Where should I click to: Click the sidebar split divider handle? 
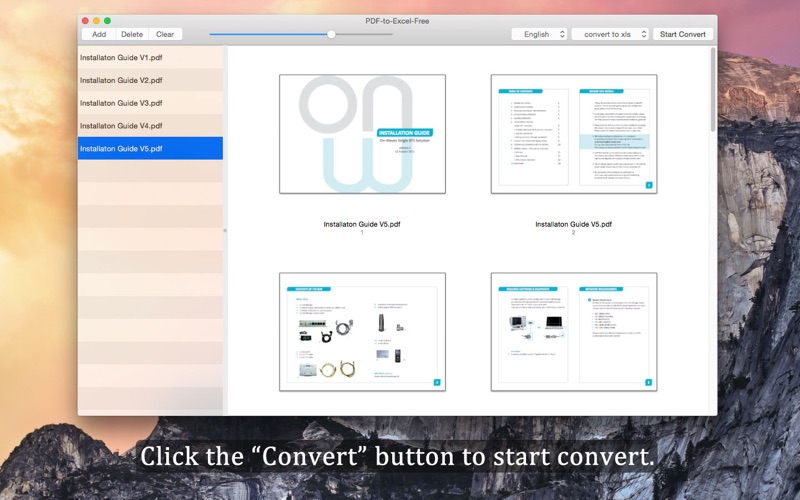pyautogui.click(x=225, y=231)
